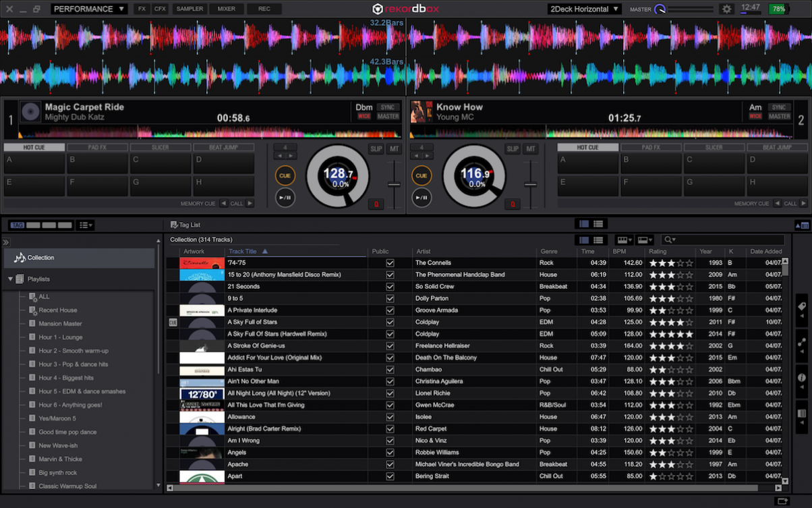The width and height of the screenshot is (812, 508).
Task: Open the artwork size dropdown in Collection toolbar
Action: pyautogui.click(x=645, y=240)
